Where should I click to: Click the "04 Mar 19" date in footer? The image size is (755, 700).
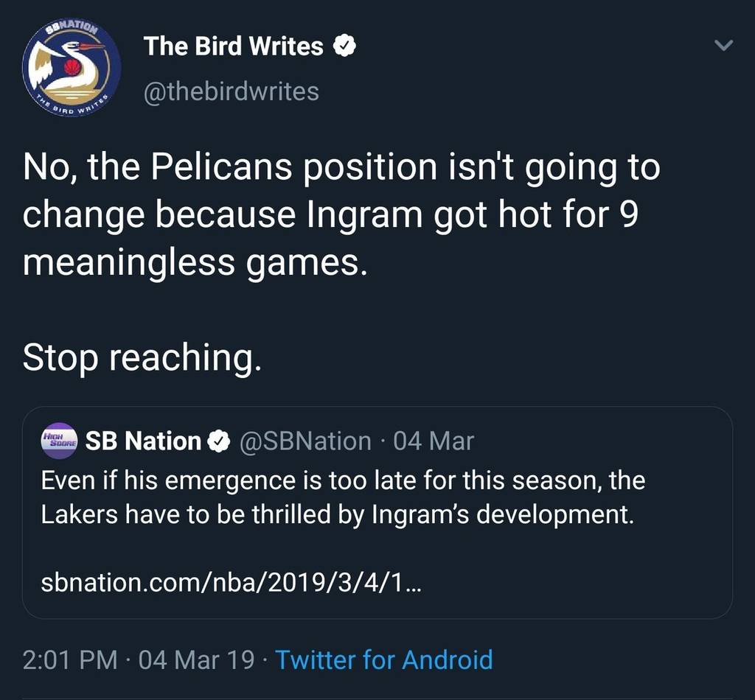[197, 658]
